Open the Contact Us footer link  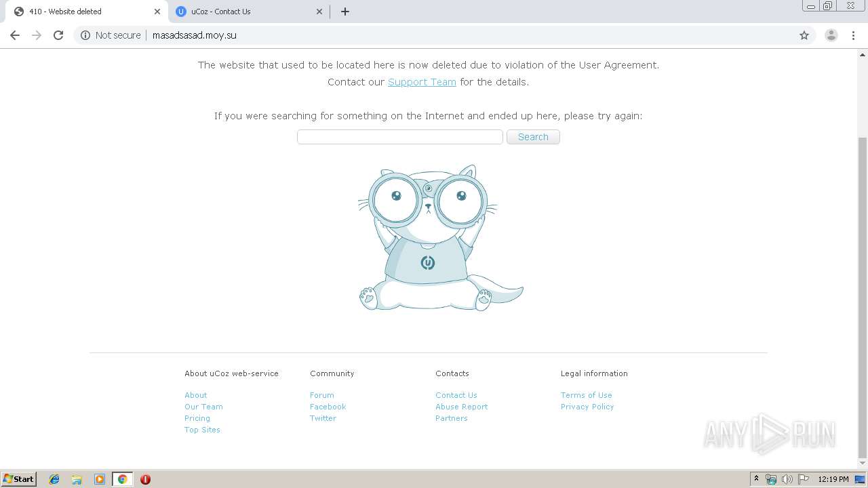(x=456, y=395)
